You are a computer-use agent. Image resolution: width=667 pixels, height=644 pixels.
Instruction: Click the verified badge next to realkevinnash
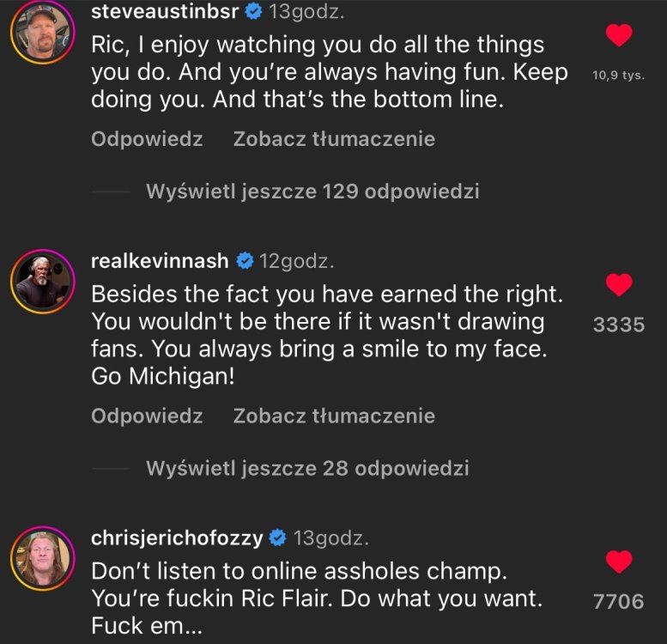click(x=245, y=260)
